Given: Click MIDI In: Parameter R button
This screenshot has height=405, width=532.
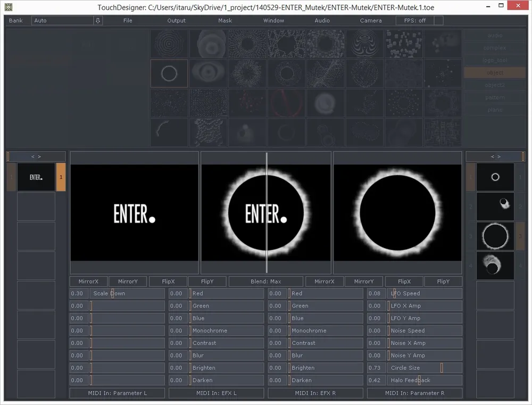Looking at the screenshot, I should (x=414, y=393).
